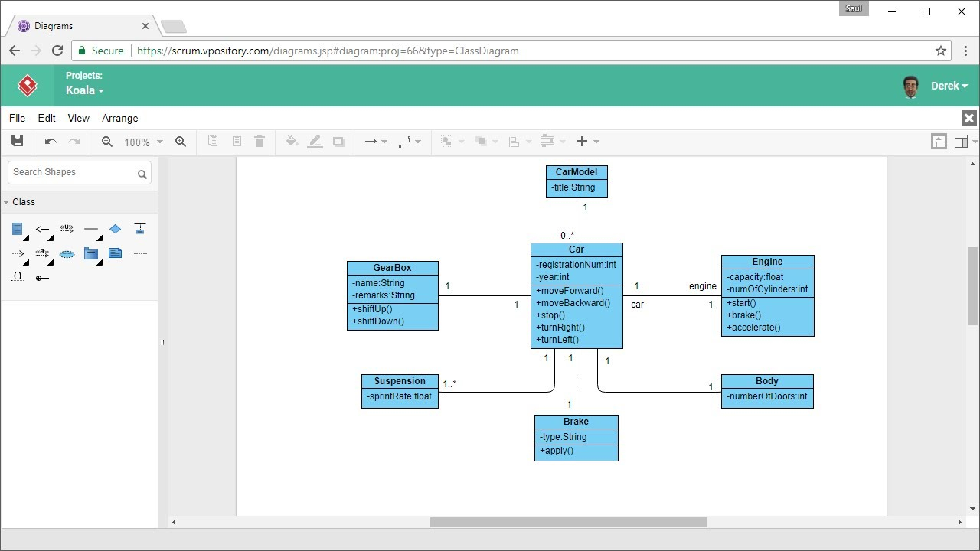Click the horizontal scrollbar thumb
The width and height of the screenshot is (980, 551).
tap(568, 523)
